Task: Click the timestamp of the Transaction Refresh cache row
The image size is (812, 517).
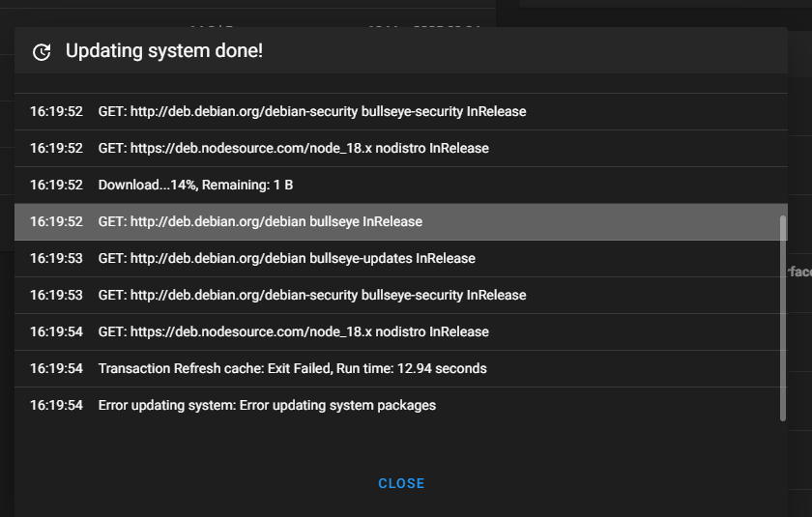Action: [56, 368]
